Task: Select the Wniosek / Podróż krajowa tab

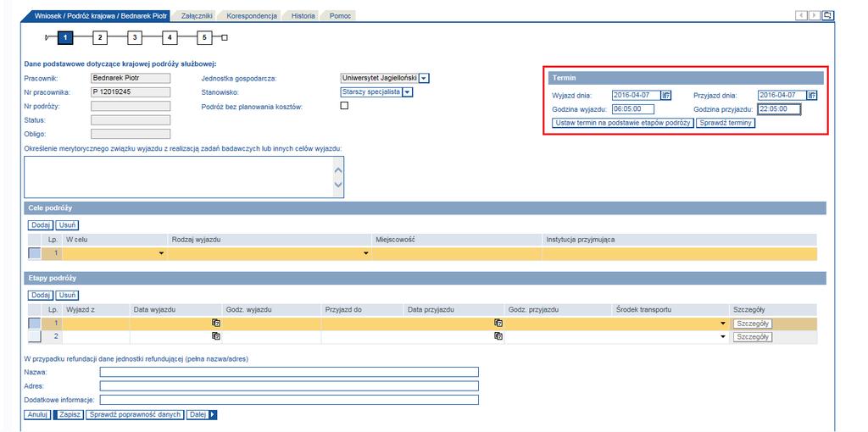Action: [101, 16]
